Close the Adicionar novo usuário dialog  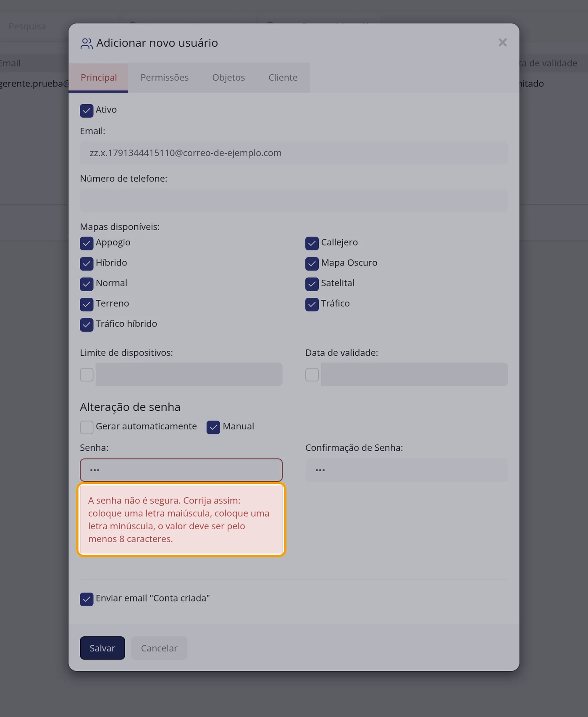point(502,42)
